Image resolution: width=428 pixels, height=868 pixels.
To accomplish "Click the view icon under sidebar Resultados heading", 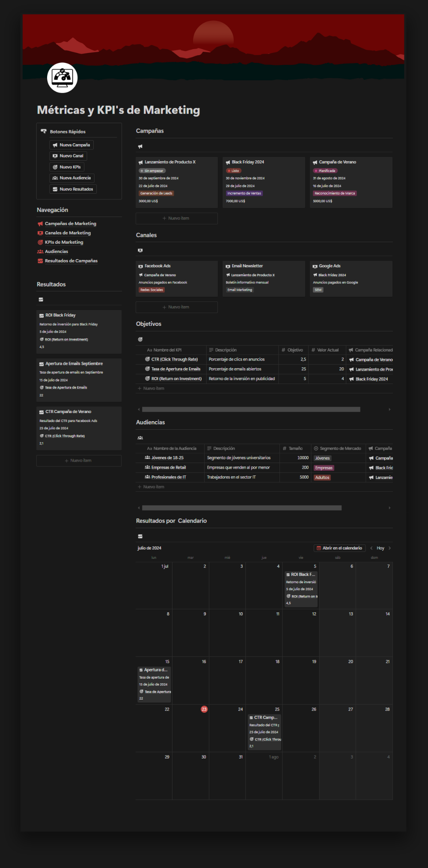I will tap(41, 300).
